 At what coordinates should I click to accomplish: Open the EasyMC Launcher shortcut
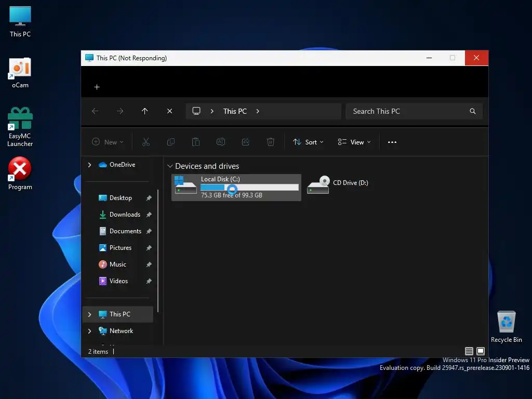pos(20,127)
